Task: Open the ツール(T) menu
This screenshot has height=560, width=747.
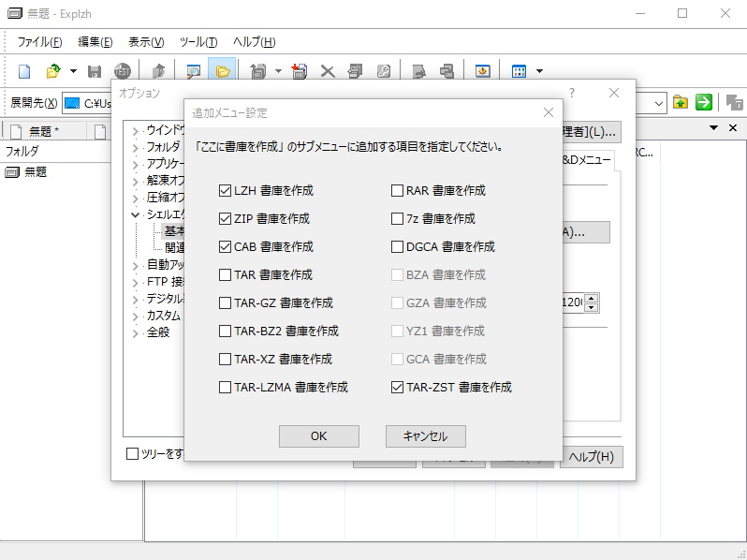Action: pyautogui.click(x=198, y=42)
